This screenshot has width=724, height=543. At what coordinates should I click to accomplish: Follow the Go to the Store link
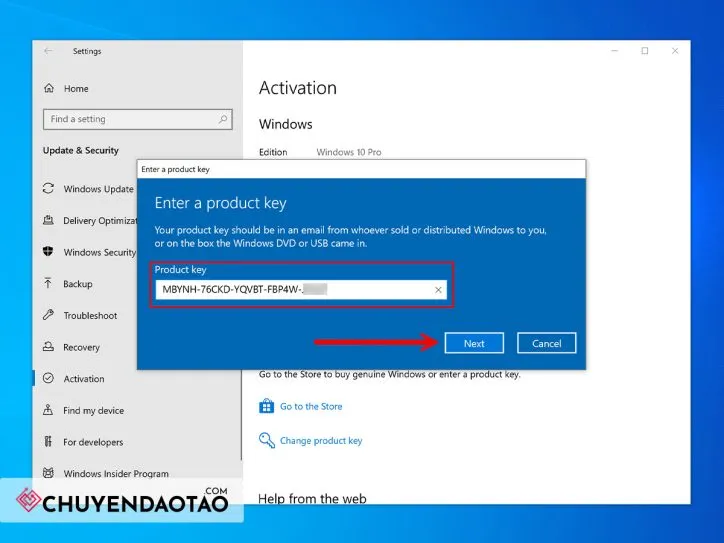coord(311,406)
